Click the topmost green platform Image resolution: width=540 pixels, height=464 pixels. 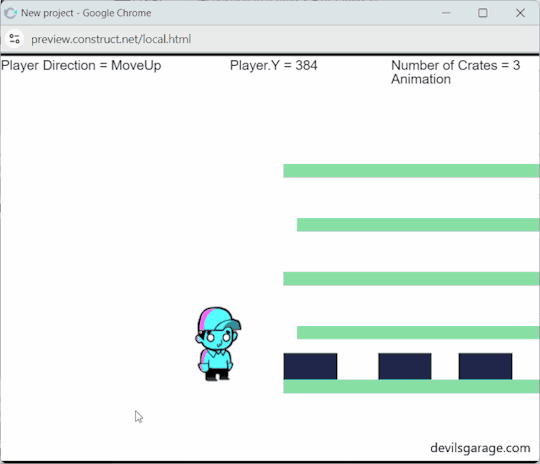(x=412, y=171)
